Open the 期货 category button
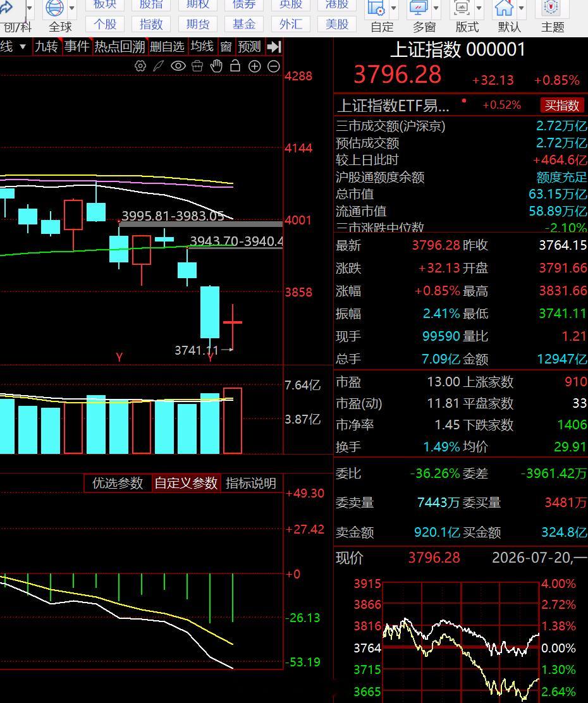Viewport: 588px width, 703px height. point(198,24)
